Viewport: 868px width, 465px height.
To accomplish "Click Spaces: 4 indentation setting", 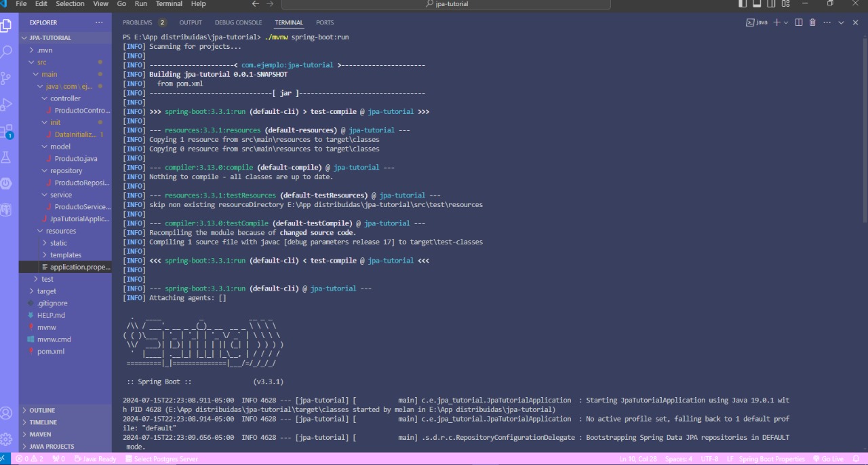I will (x=678, y=459).
